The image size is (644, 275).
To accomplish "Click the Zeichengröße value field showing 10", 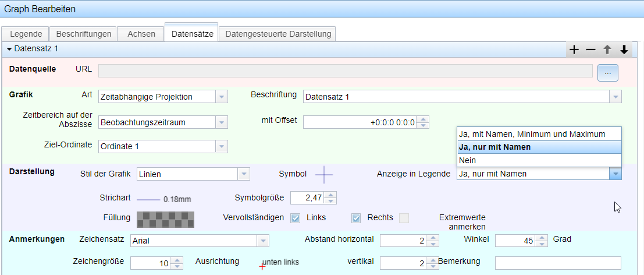I will (150, 263).
